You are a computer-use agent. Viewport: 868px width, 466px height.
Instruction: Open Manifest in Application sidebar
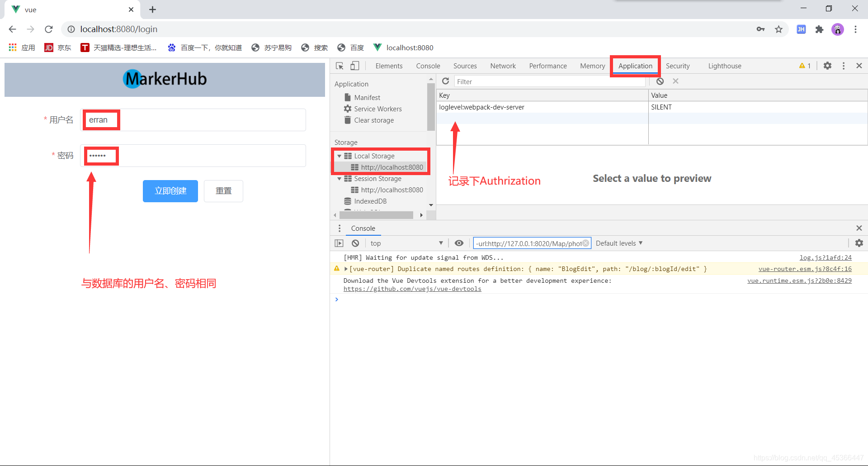coord(367,98)
